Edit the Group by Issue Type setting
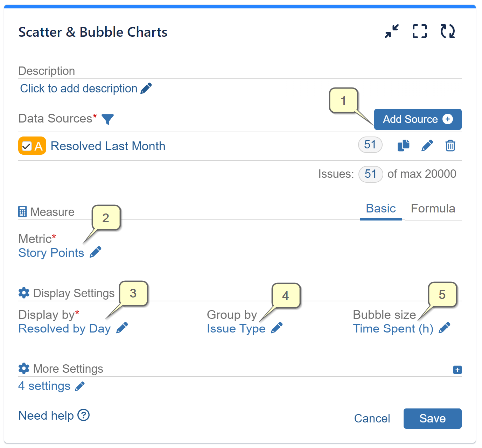The height and width of the screenshot is (448, 482). (x=277, y=328)
